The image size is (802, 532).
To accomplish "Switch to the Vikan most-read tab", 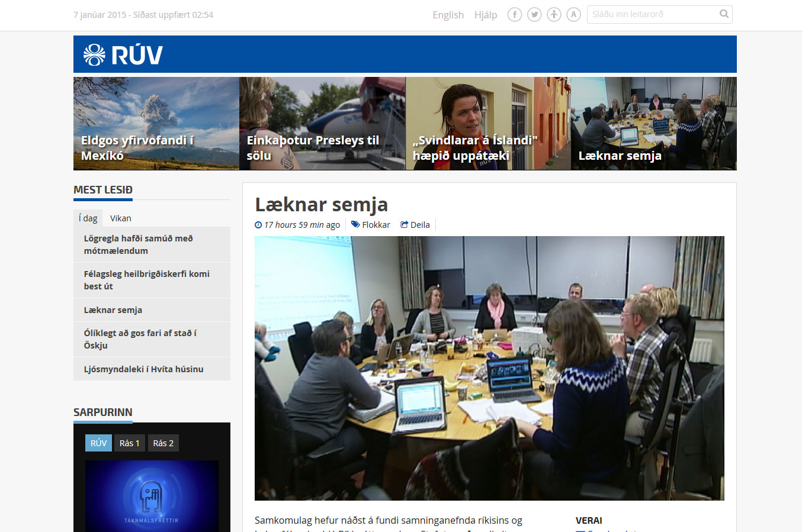I will point(120,218).
